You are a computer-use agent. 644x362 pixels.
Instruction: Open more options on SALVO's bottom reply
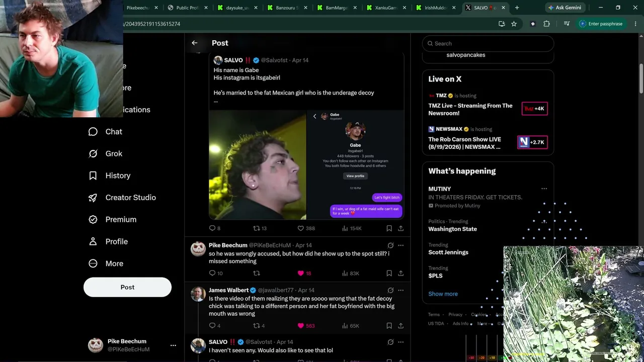400,342
